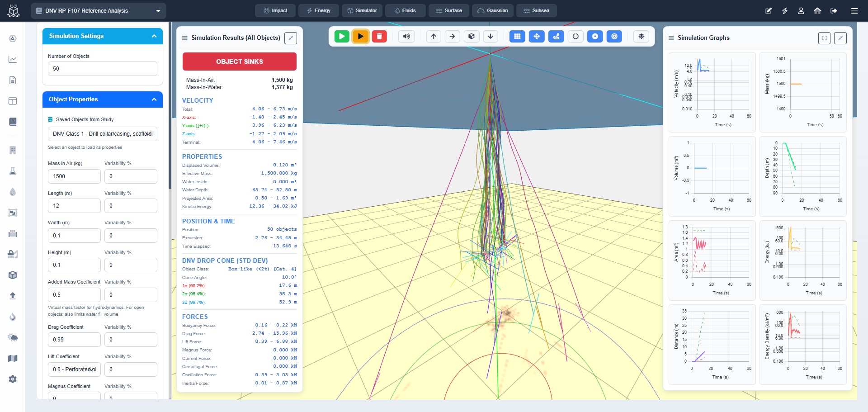Screen dimensions: 868x412
Task: Select the flask/lab icon in the left sidebar
Action: coord(13,171)
